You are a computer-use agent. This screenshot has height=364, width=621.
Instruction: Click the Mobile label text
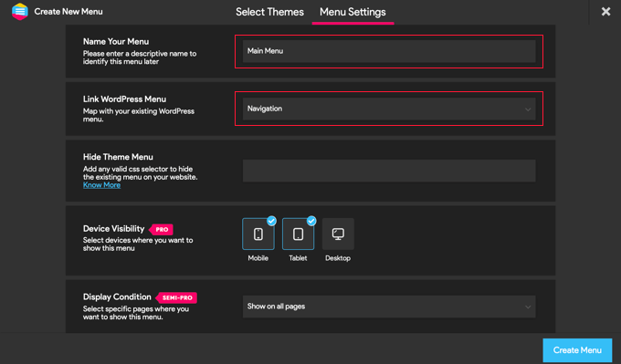[x=258, y=258]
